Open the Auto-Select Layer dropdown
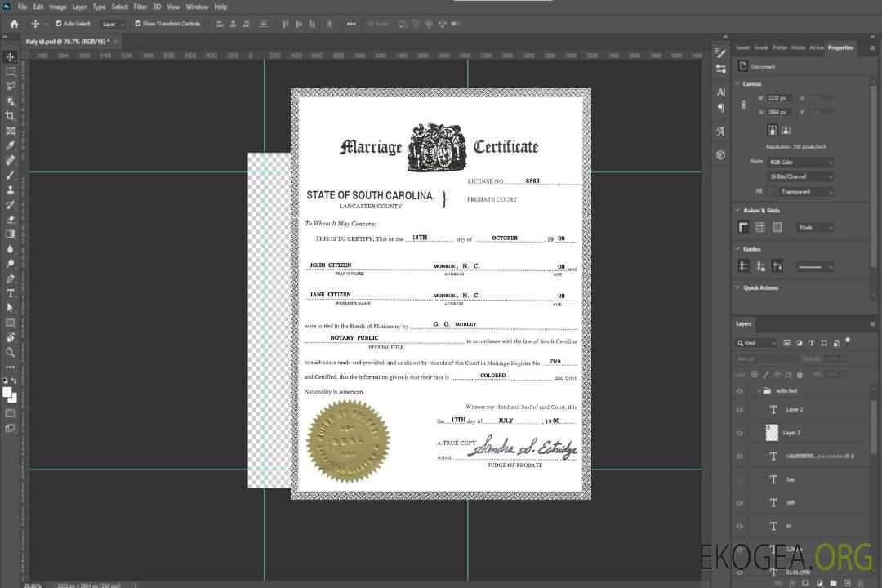 click(x=113, y=24)
